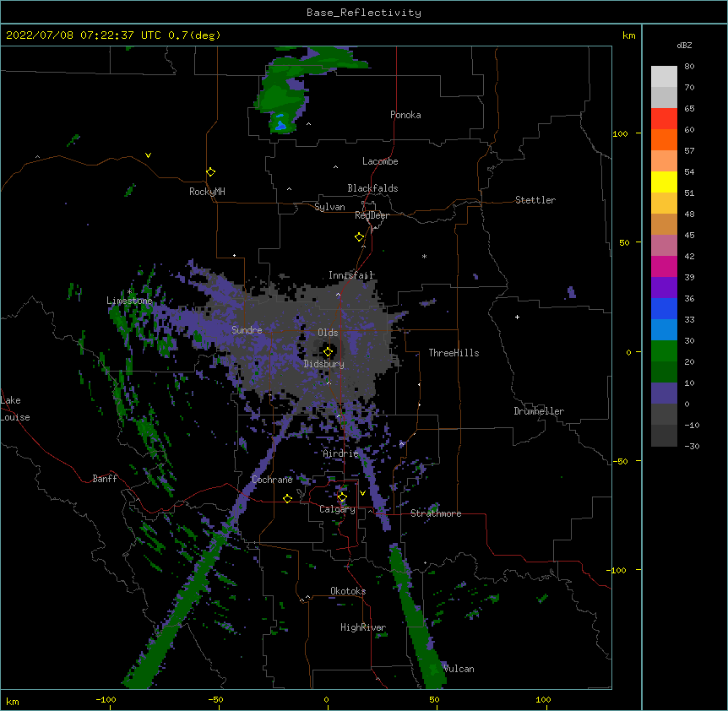The image size is (728, 711).
Task: Click the Ponoka city label
Action: (405, 115)
